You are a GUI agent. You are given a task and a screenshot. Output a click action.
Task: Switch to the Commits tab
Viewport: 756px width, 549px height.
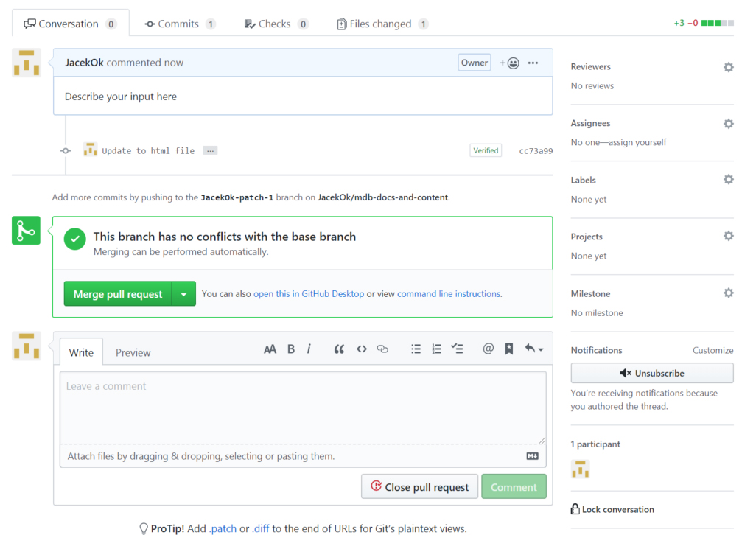(180, 24)
